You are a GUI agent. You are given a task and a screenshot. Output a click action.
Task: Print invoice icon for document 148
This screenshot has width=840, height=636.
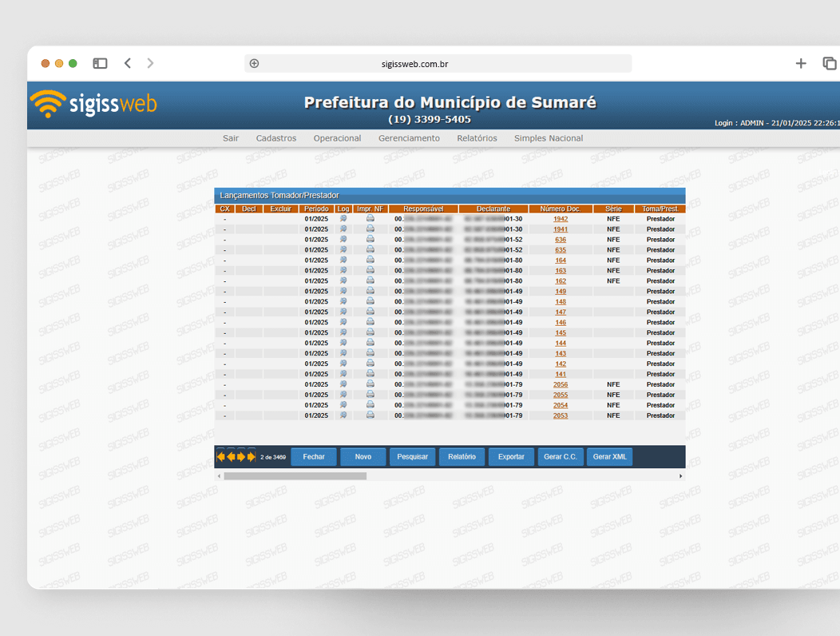tap(370, 301)
